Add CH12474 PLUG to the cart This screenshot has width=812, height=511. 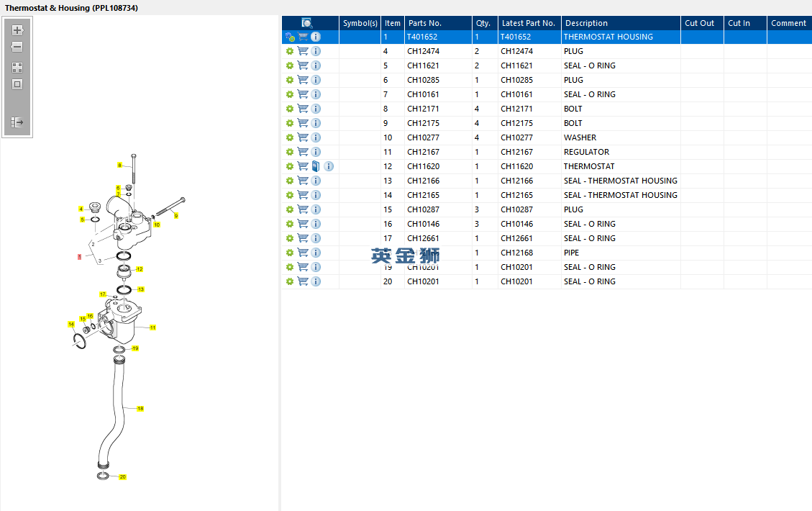tap(303, 51)
